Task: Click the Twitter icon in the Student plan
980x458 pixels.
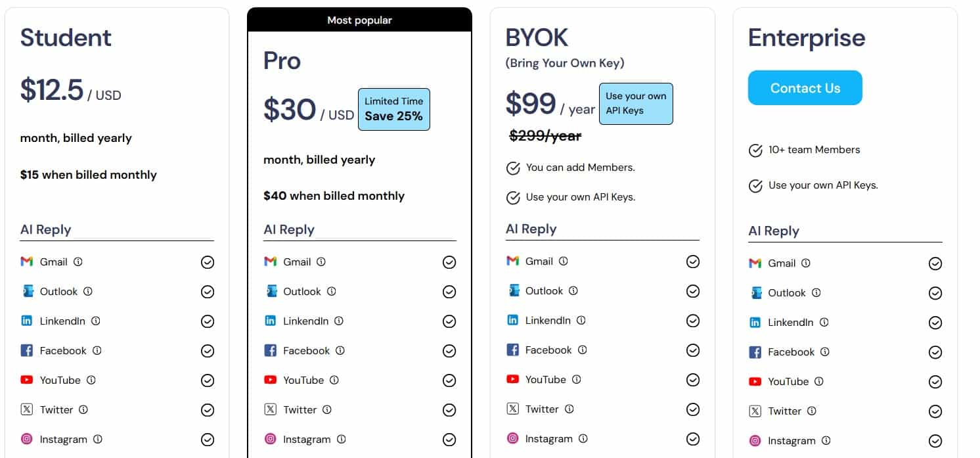Action: coord(26,409)
